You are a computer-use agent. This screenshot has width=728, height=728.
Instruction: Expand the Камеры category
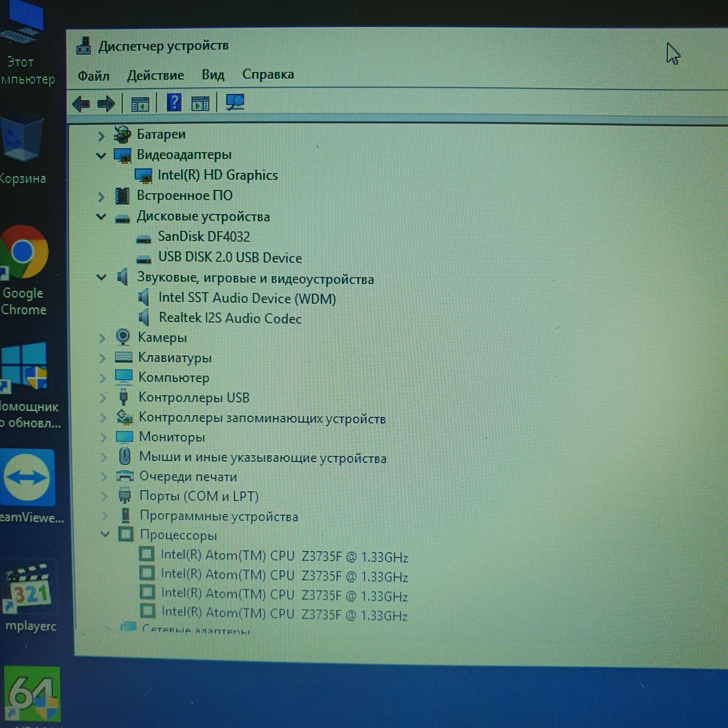102,338
